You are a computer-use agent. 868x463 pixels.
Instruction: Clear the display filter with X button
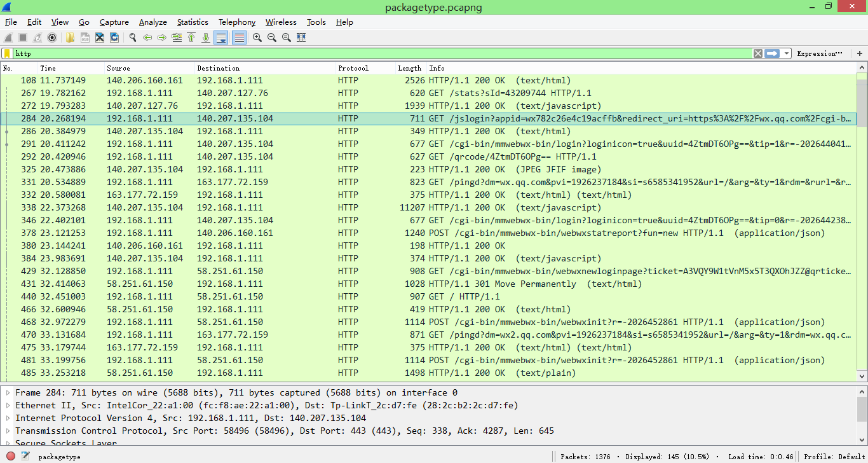click(x=757, y=53)
